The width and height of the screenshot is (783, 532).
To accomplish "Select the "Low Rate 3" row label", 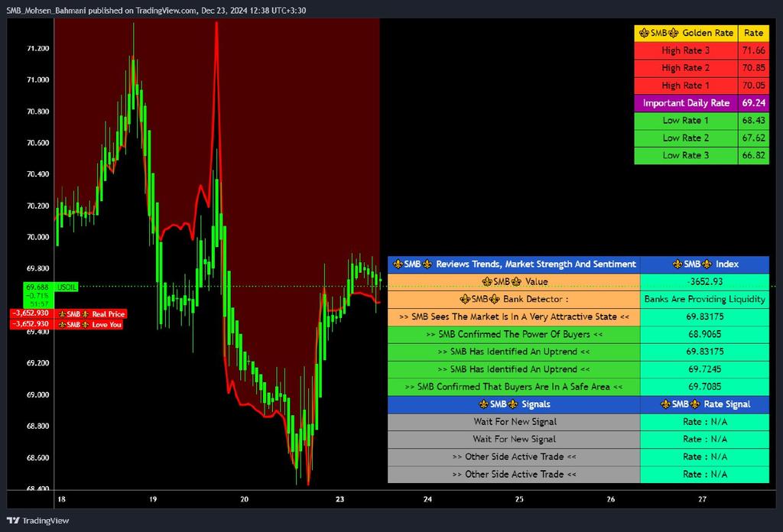I will pos(686,155).
